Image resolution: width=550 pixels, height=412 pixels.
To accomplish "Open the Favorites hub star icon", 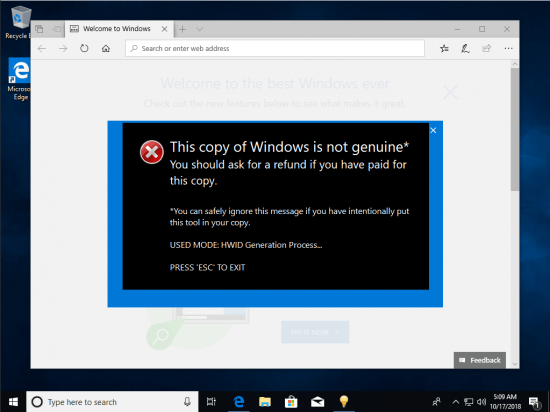I will tap(444, 48).
